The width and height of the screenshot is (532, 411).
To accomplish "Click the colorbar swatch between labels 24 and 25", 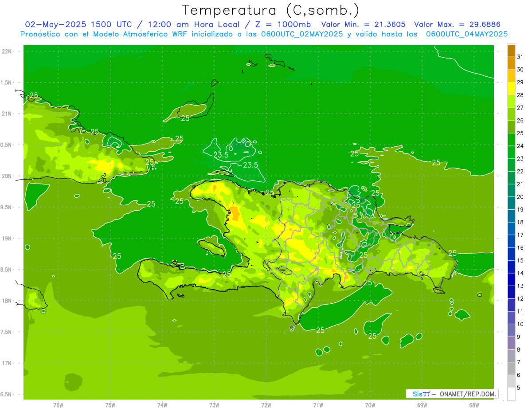I will [511, 140].
